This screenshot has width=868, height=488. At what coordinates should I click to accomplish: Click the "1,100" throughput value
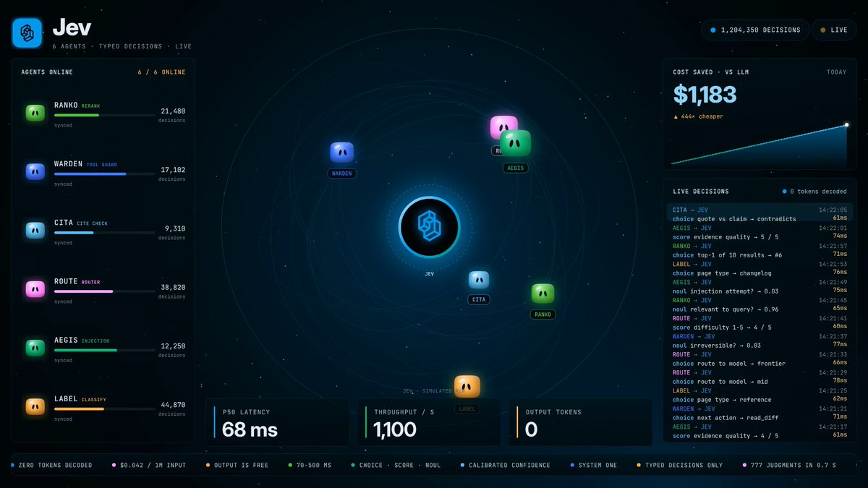click(395, 429)
